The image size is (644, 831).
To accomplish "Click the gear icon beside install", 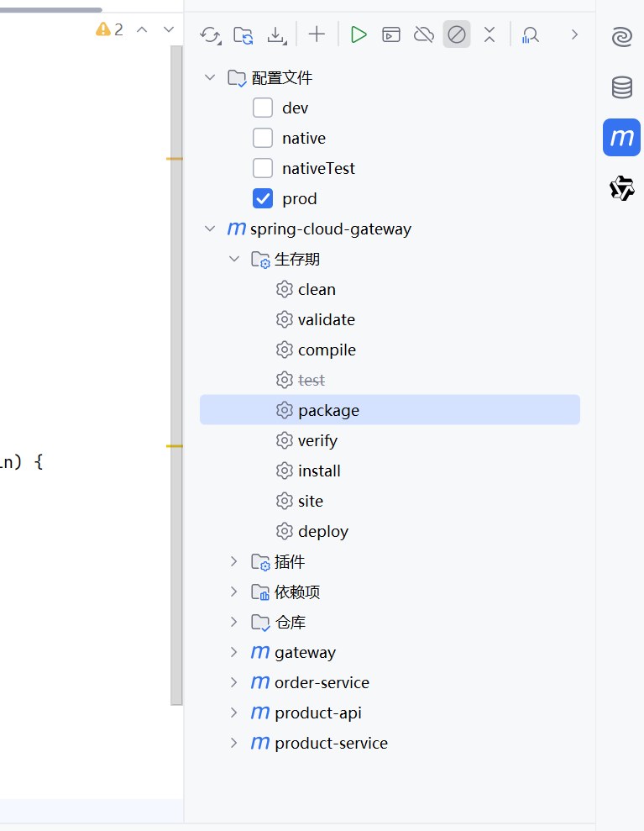I will pyautogui.click(x=285, y=471).
